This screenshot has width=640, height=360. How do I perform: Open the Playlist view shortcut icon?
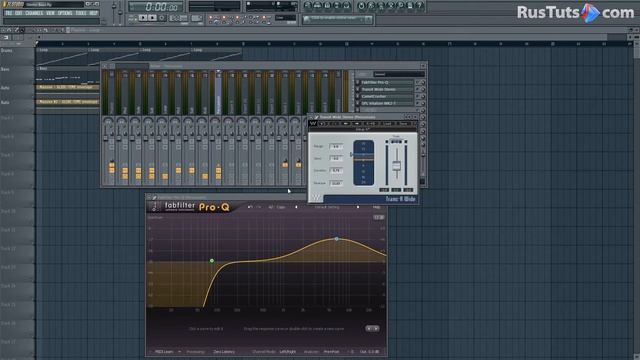pyautogui.click(x=308, y=5)
